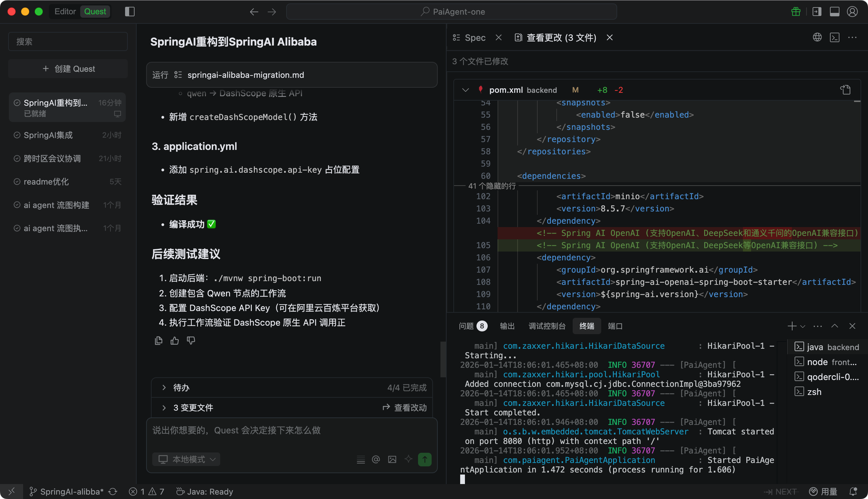Click the @ mention icon in chat input

(376, 459)
